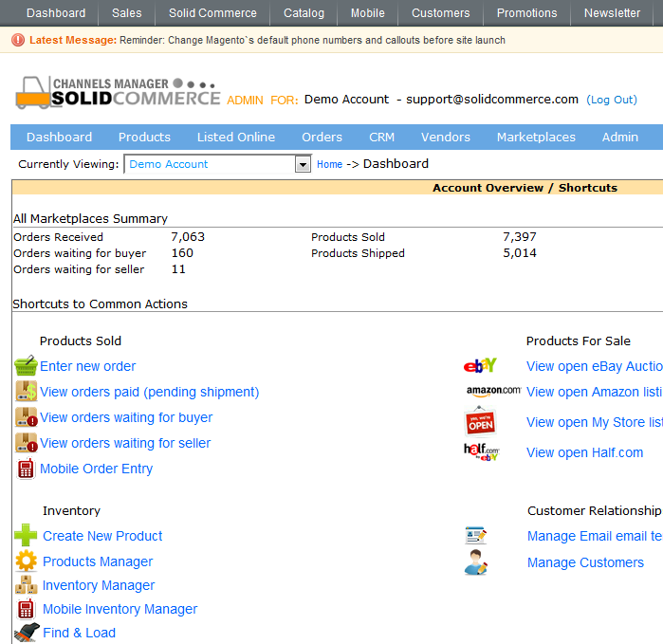Select Products in the blue navigation bar

(144, 137)
